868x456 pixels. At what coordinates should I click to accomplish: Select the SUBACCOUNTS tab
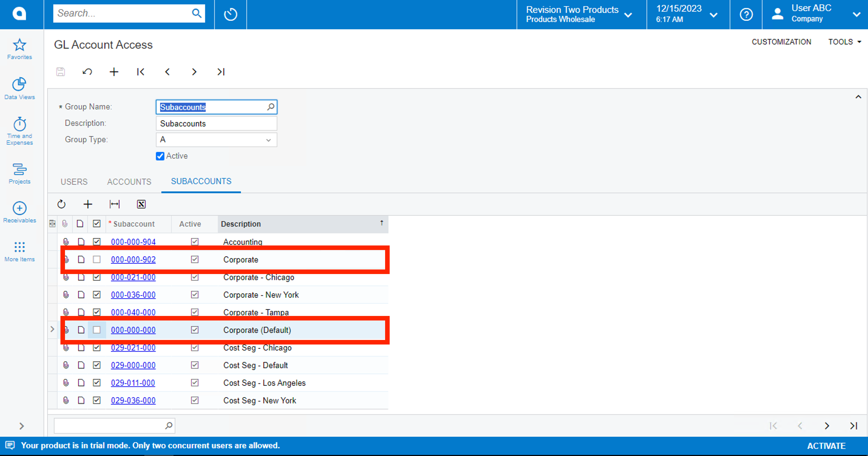coord(201,181)
